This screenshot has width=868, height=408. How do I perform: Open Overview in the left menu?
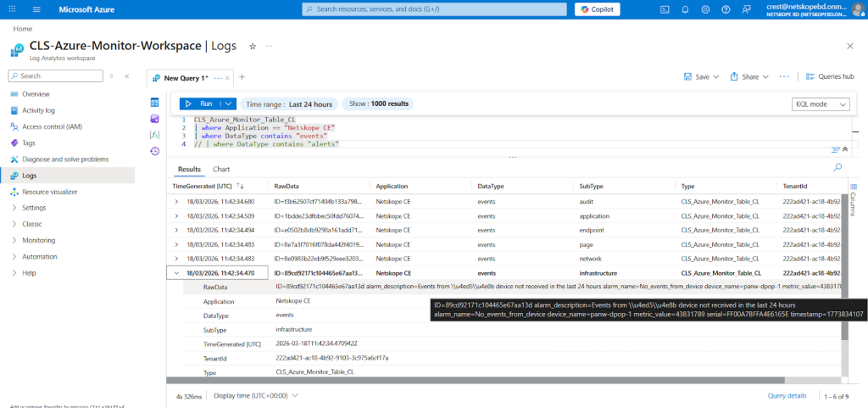[x=36, y=94]
